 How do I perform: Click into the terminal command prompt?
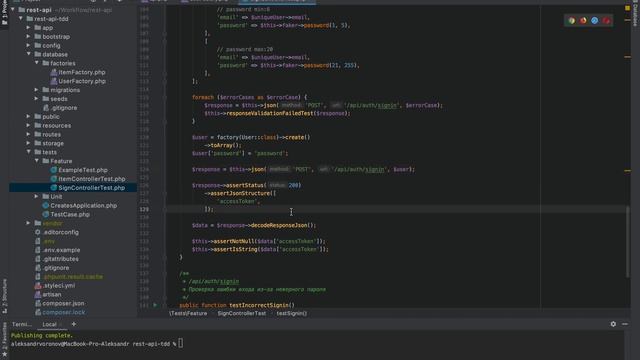tap(180, 344)
